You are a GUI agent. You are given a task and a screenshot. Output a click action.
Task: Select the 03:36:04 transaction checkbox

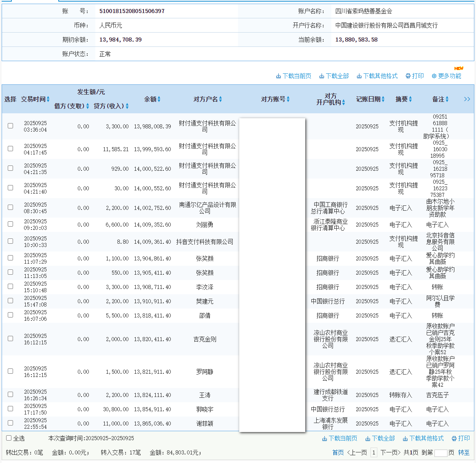[x=11, y=126]
